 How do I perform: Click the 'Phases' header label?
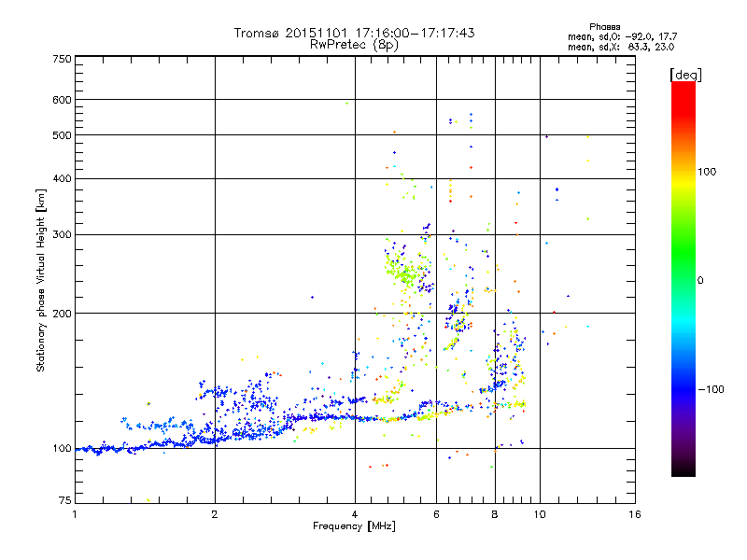click(x=604, y=27)
